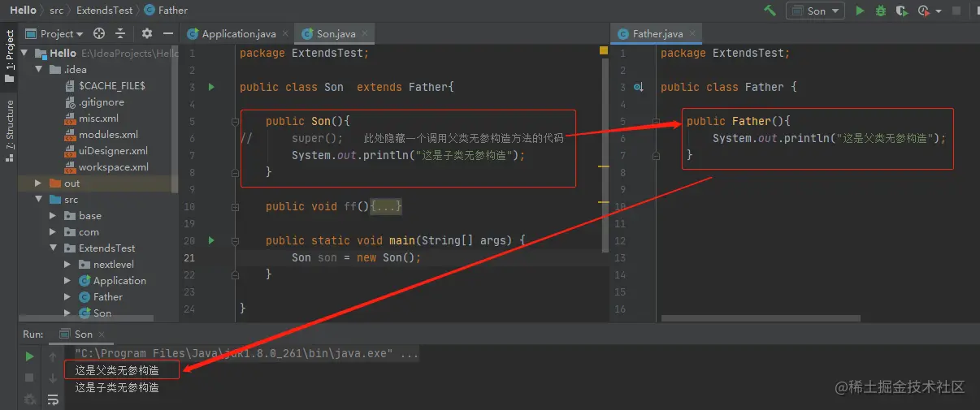
Task: Toggle fold for the Son() constructor
Action: point(235,121)
